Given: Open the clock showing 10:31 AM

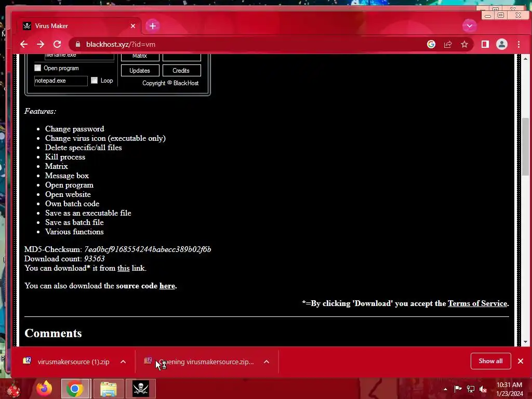Looking at the screenshot, I should [x=509, y=389].
